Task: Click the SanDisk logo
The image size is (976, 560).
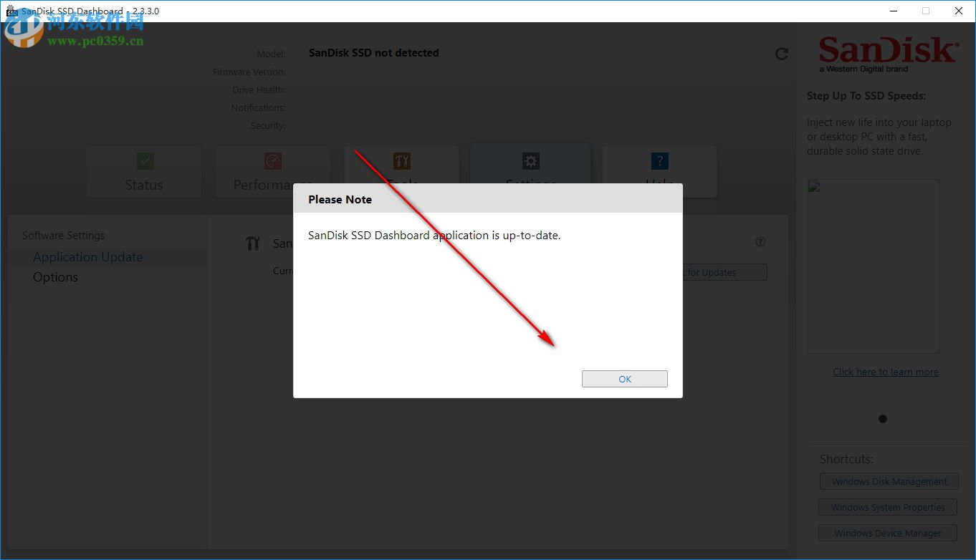Action: coord(889,54)
